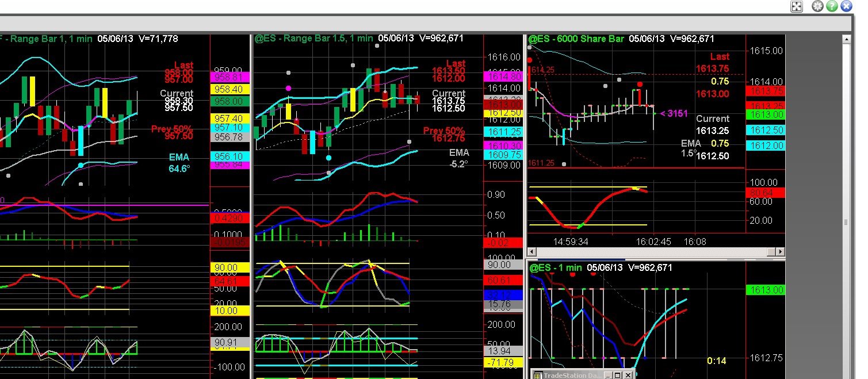
Task: Select the 'Range Bar 1, 1 min' leftmost chart title
Action: click(45, 39)
